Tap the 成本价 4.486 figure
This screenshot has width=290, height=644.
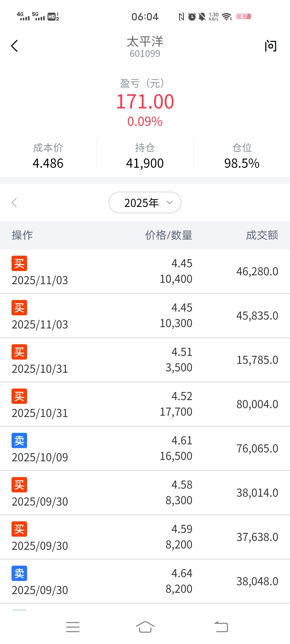[48, 163]
